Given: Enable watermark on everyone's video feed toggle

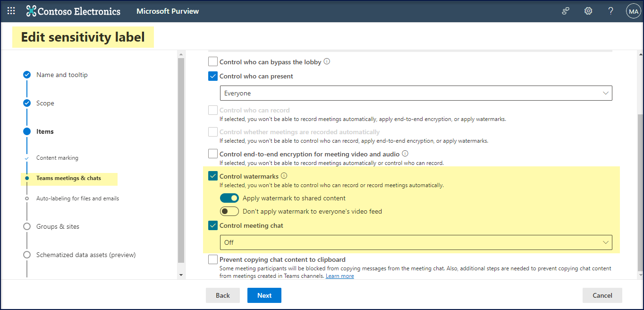Looking at the screenshot, I should pyautogui.click(x=229, y=212).
